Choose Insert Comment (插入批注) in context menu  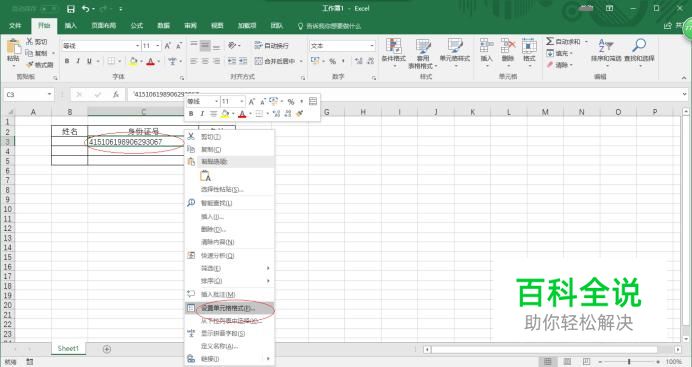(x=230, y=294)
